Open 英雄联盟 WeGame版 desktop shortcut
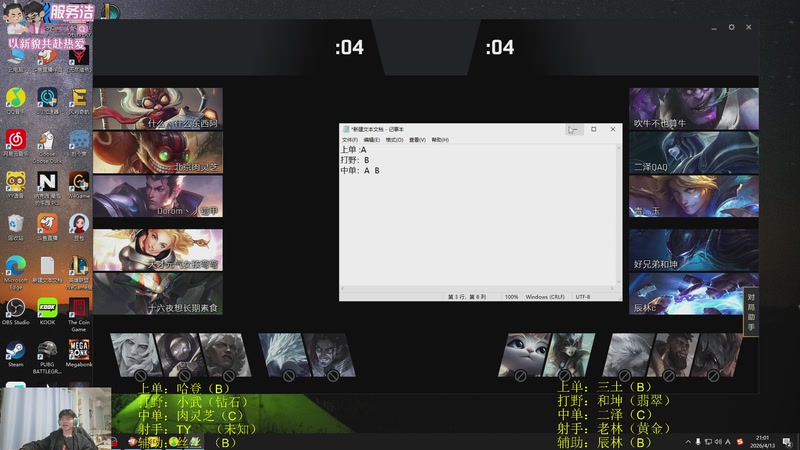The image size is (800, 450). click(x=79, y=273)
